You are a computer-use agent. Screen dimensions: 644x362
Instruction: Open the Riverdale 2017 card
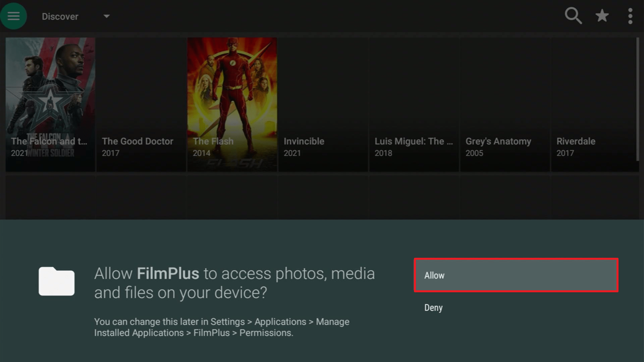[x=594, y=105]
